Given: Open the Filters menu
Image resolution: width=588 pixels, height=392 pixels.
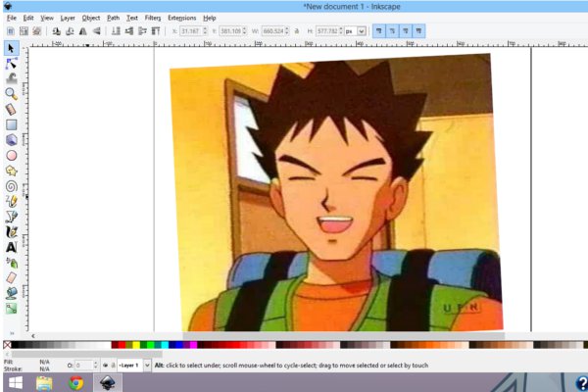Looking at the screenshot, I should tap(153, 18).
